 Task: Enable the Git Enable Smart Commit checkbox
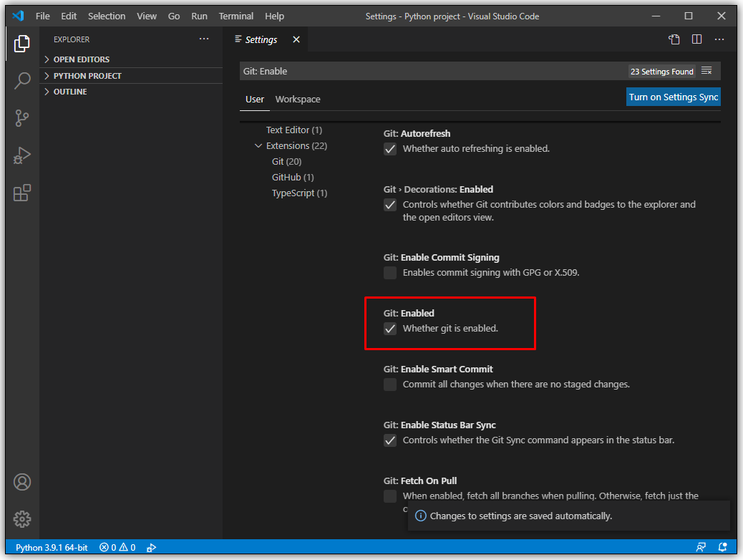tap(390, 385)
